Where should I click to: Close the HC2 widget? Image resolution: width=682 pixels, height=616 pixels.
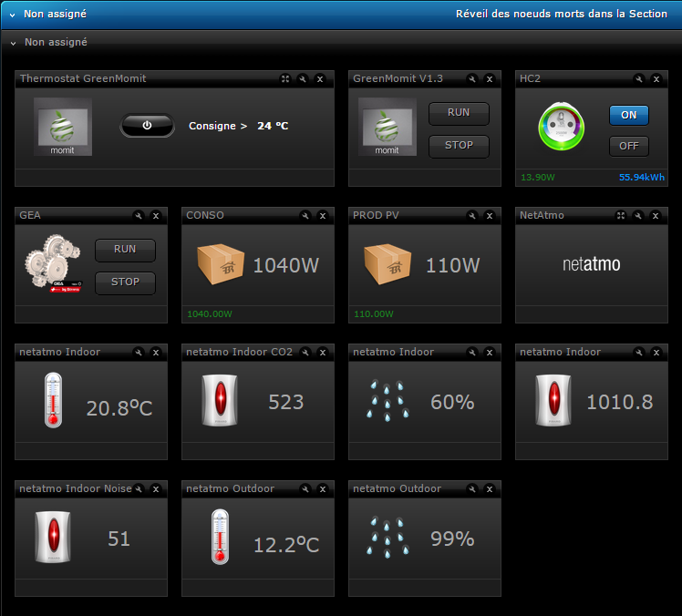pyautogui.click(x=656, y=79)
